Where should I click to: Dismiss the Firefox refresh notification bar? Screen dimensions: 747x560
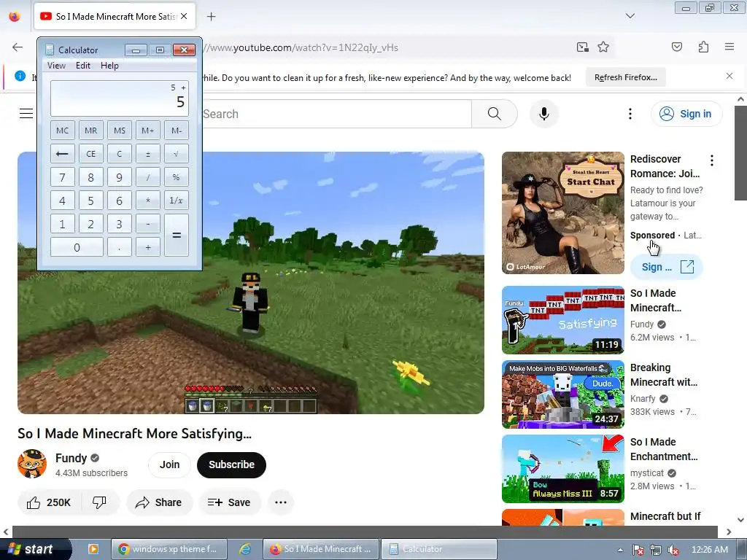729,76
